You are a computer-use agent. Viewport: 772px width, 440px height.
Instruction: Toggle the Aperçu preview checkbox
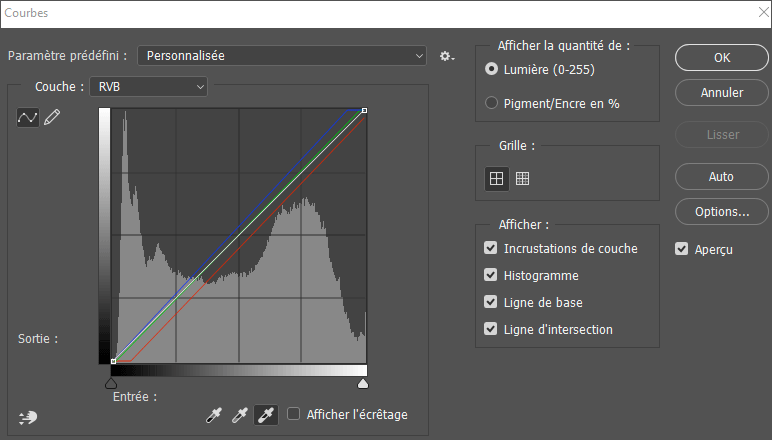click(682, 249)
